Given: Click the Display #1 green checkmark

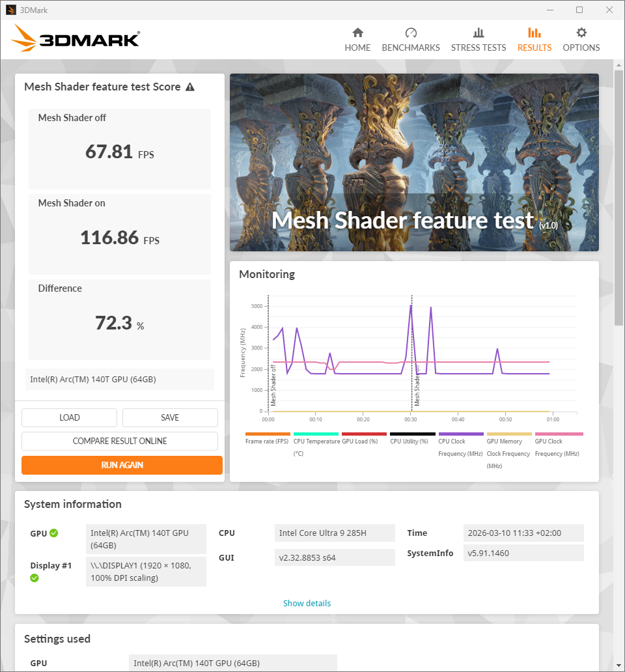Looking at the screenshot, I should click(35, 578).
